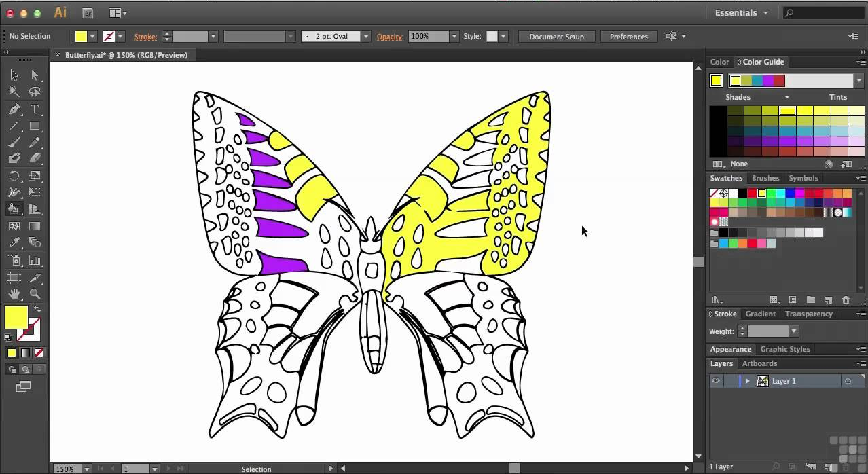Click Layer 1 target circle
The height and width of the screenshot is (474, 868).
tap(848, 382)
